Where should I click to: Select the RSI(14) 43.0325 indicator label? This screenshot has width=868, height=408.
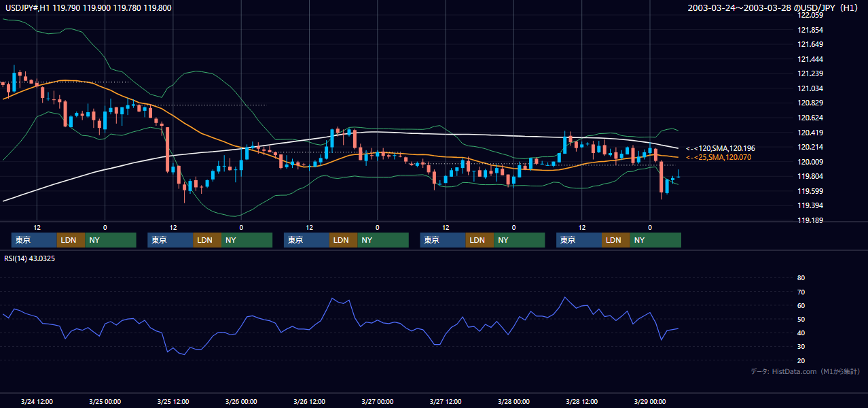point(30,258)
